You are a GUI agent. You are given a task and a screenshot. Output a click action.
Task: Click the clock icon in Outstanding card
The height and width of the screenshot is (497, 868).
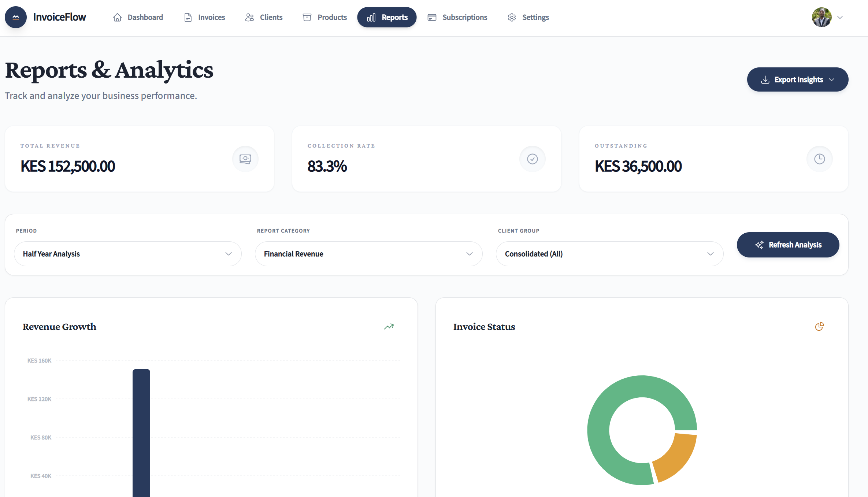(819, 159)
